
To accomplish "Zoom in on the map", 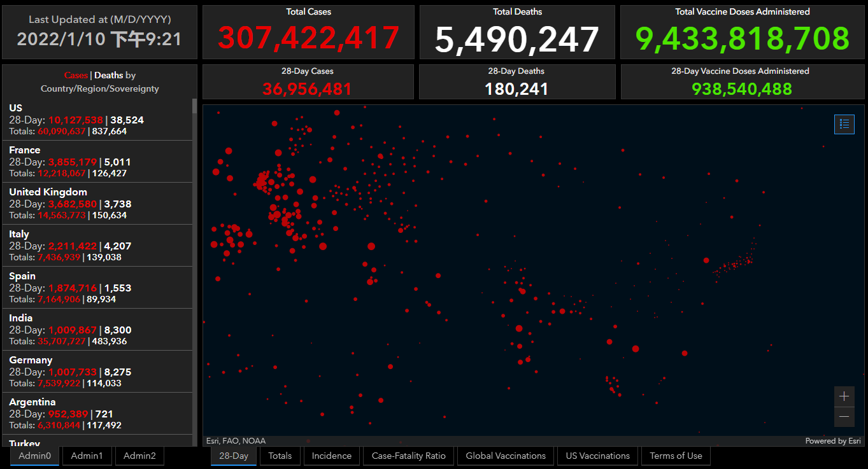I will (x=844, y=396).
